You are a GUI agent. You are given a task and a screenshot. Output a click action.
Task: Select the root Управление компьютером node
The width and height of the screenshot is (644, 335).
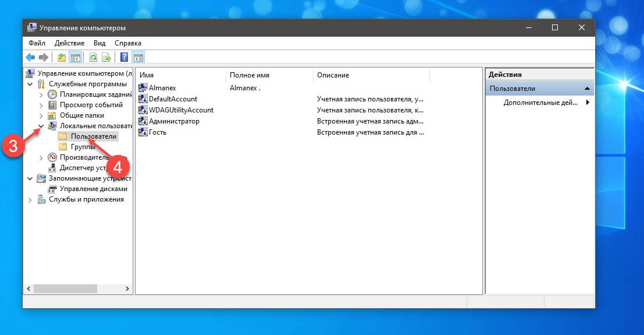[84, 73]
